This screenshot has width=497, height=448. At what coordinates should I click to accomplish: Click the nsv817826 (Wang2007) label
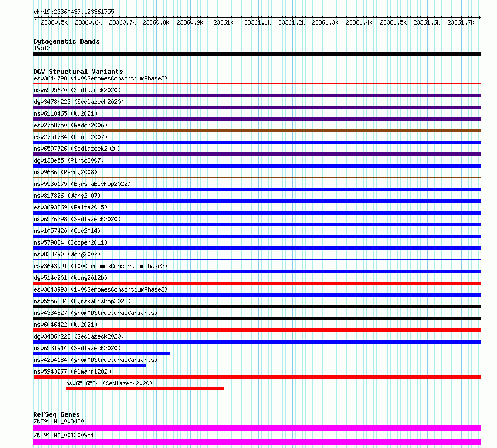67,196
